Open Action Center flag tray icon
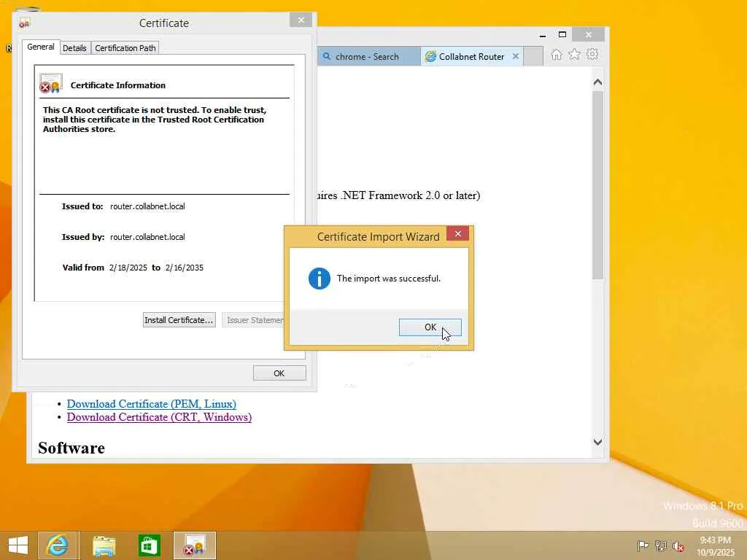This screenshot has width=747, height=560. (643, 545)
